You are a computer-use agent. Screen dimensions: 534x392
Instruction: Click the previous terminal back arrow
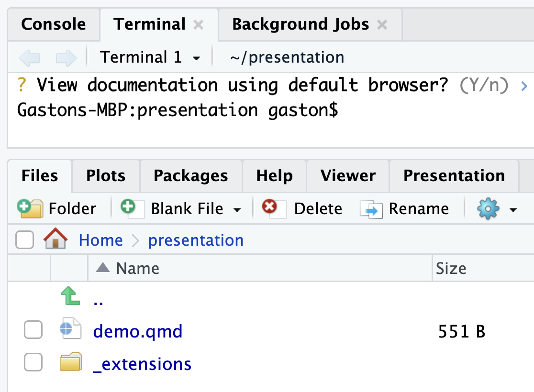(30, 57)
